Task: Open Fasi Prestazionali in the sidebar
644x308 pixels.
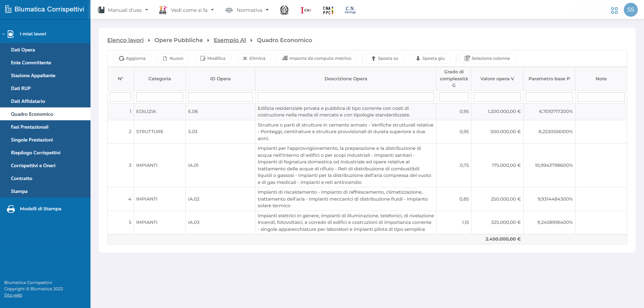Action: [45, 127]
